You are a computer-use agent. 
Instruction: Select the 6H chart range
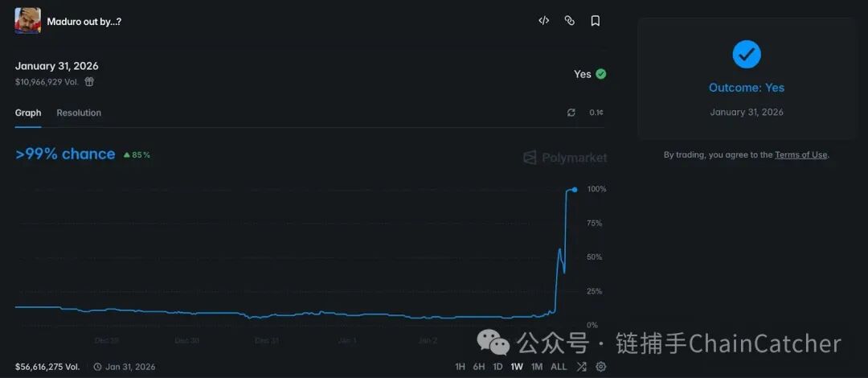(x=479, y=367)
